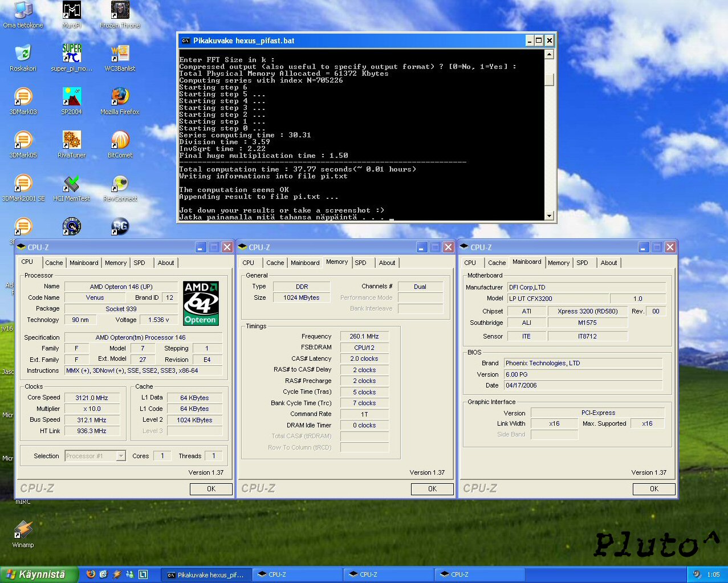Open the SP2004 desktop shortcut

72,101
